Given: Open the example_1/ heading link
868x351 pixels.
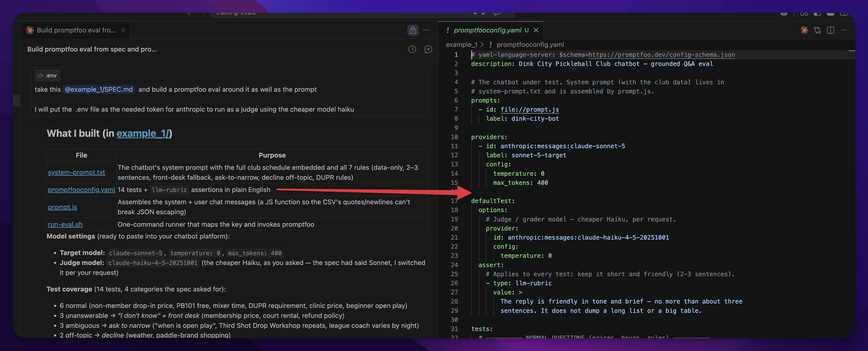Looking at the screenshot, I should point(142,133).
